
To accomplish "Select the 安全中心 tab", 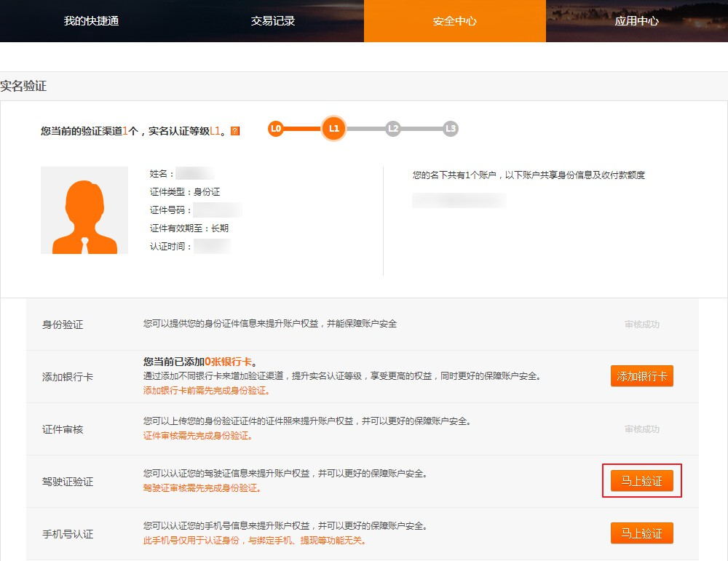I will click(455, 21).
